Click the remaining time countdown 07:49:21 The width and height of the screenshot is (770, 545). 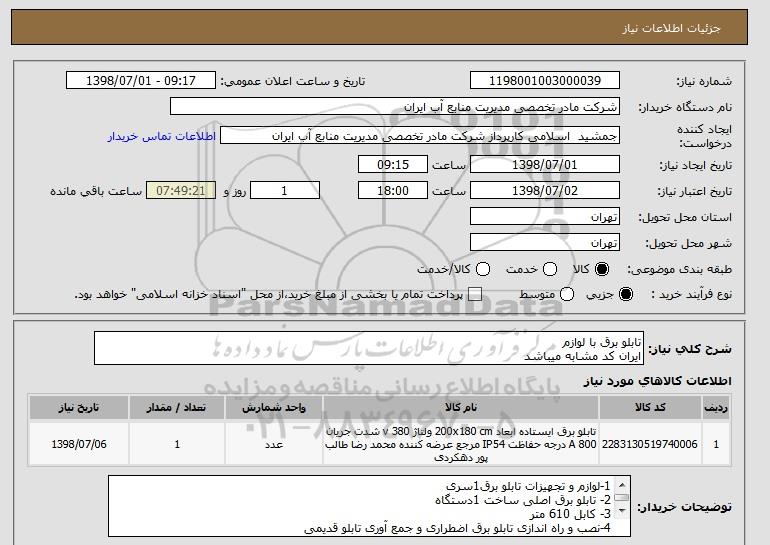pyautogui.click(x=181, y=191)
